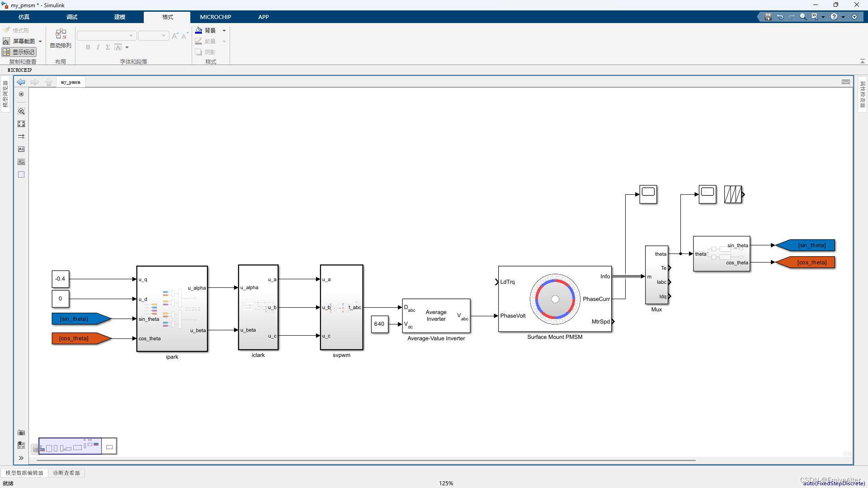868x488 pixels.
Task: Open the APP ribbon tab
Action: [x=263, y=17]
